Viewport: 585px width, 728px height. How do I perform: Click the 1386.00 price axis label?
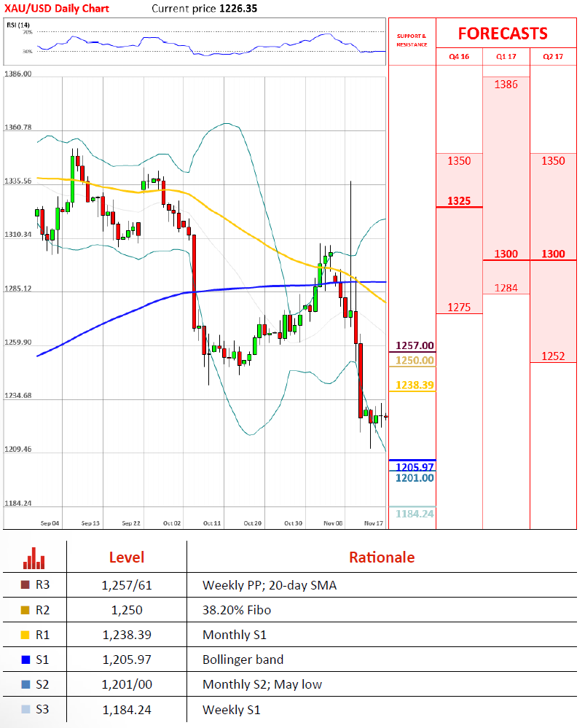pos(18,74)
